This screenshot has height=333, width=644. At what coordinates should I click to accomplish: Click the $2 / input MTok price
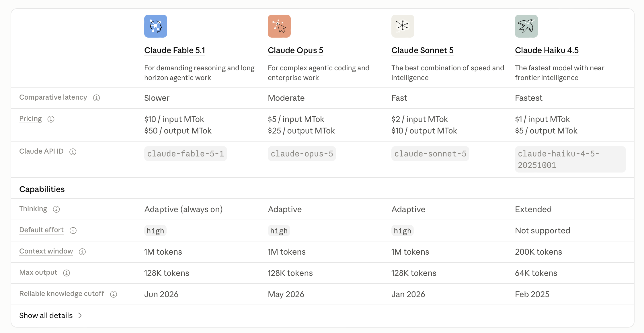pyautogui.click(x=419, y=119)
